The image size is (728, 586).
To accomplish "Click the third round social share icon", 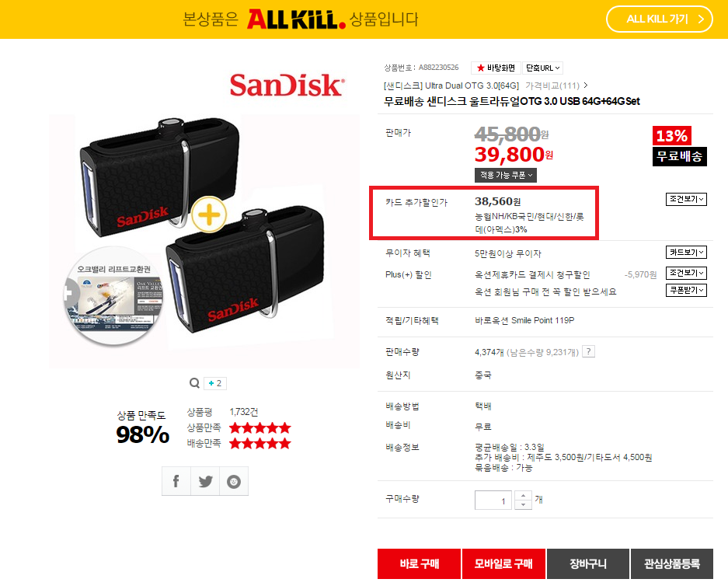I will pyautogui.click(x=234, y=482).
